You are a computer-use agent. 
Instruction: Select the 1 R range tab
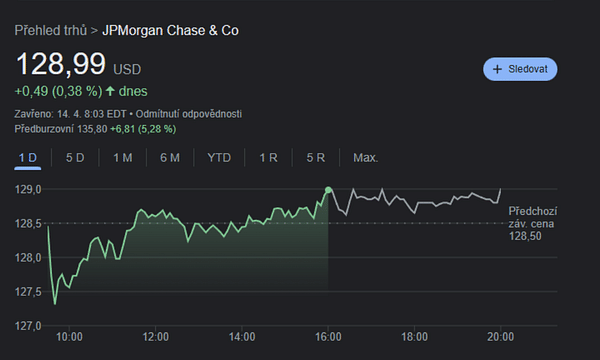(x=268, y=158)
